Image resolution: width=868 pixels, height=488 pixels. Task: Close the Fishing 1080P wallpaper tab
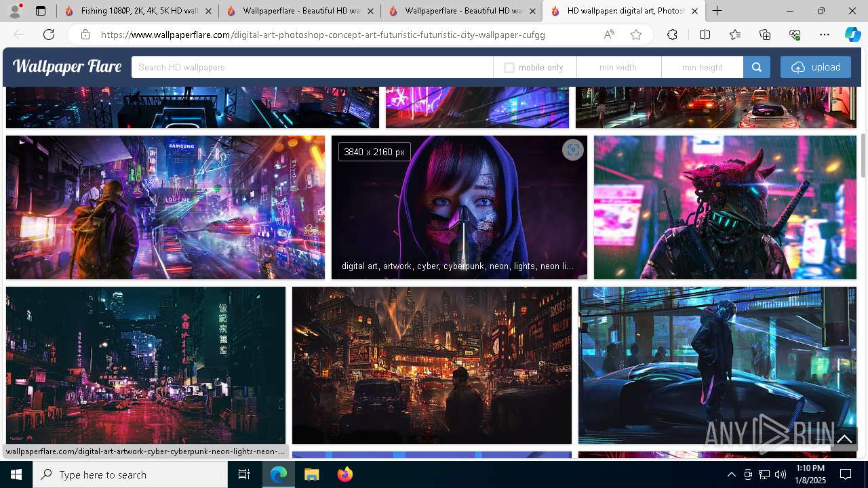tap(208, 11)
